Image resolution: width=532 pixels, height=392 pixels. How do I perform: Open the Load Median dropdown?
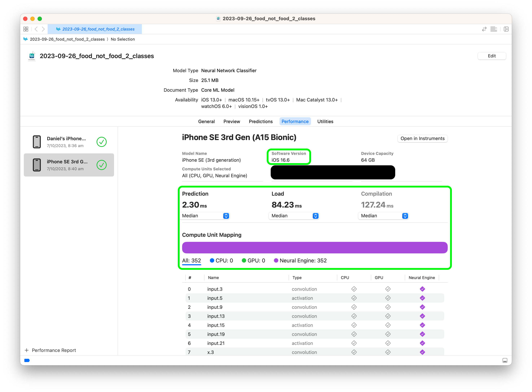294,216
